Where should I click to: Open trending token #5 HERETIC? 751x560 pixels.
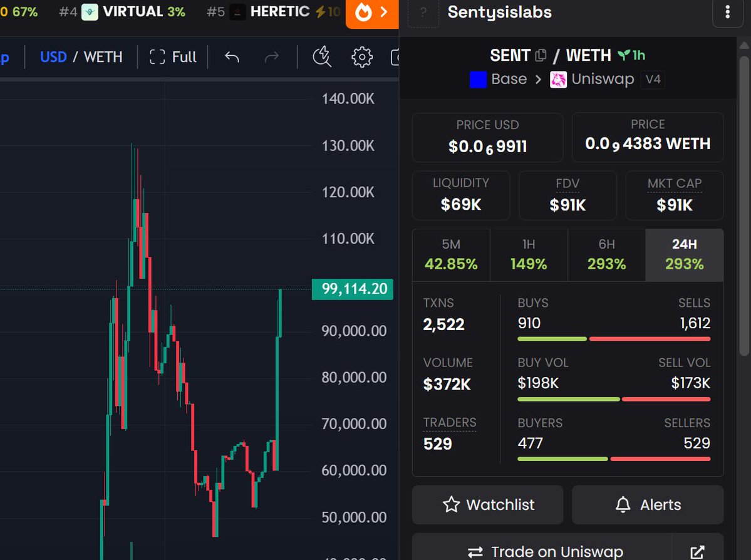[273, 11]
